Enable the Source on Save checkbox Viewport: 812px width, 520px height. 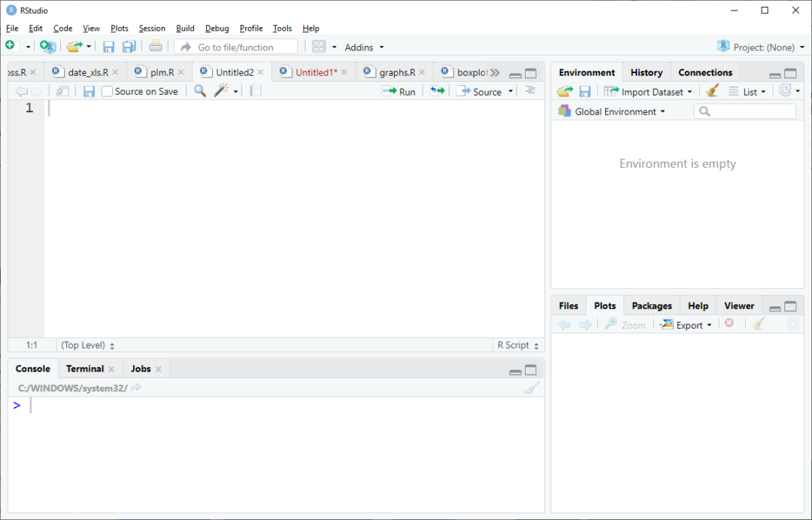108,92
